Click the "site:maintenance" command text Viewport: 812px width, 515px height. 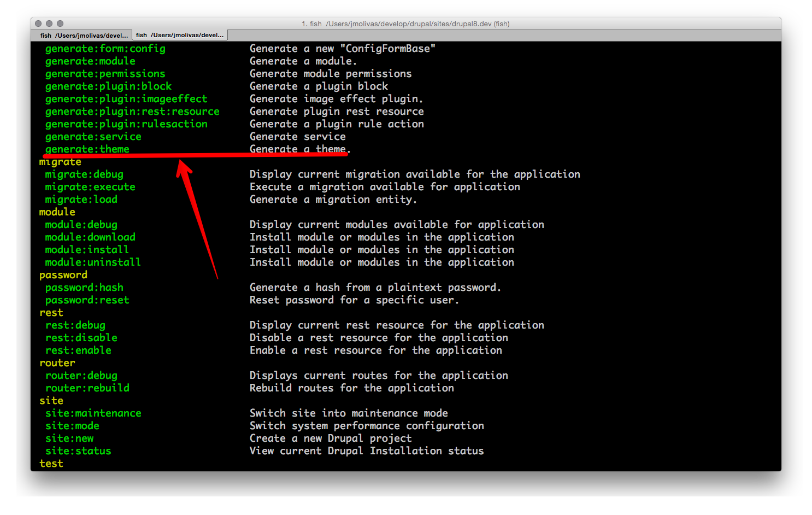[x=93, y=413]
